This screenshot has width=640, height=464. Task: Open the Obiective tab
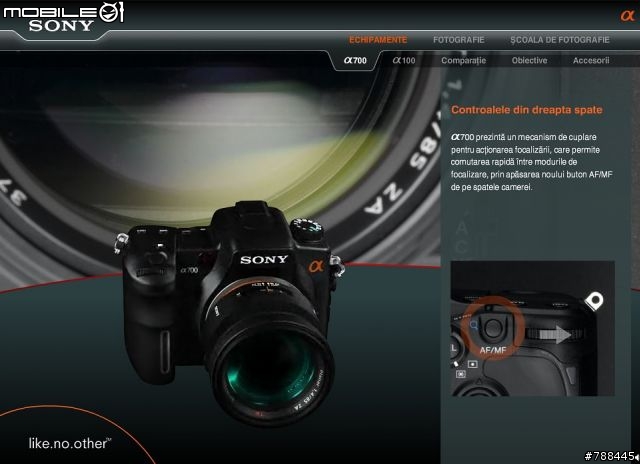[x=529, y=60]
